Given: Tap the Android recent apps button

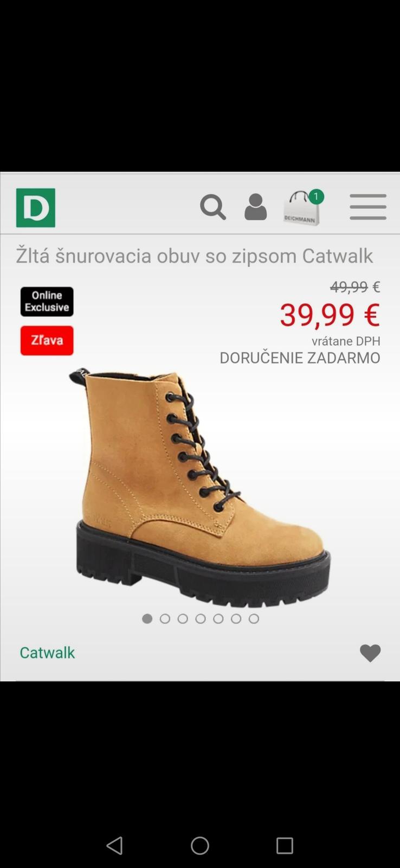Looking at the screenshot, I should pos(285,846).
